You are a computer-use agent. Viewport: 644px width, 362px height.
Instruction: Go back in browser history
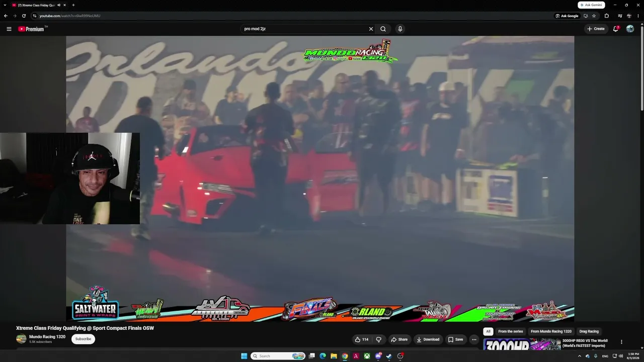pos(6,16)
